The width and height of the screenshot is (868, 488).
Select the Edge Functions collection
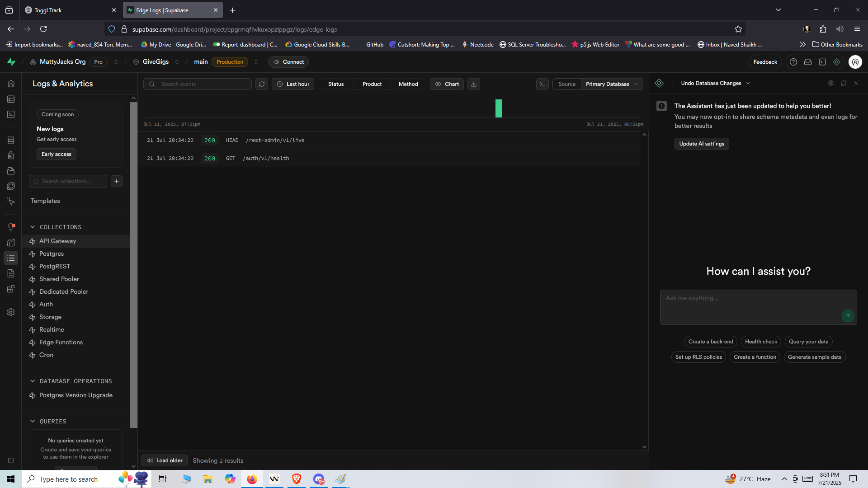click(x=75, y=343)
